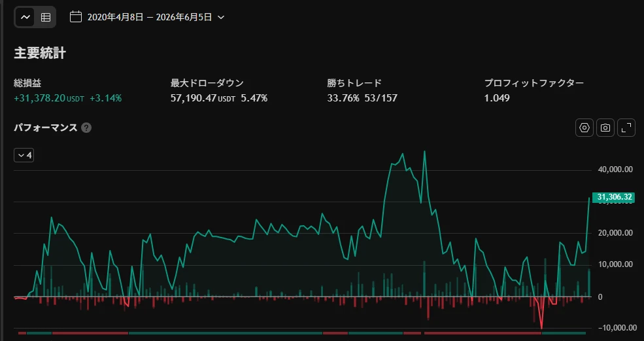
Task: Click the 勝ちトレード label
Action: [354, 84]
